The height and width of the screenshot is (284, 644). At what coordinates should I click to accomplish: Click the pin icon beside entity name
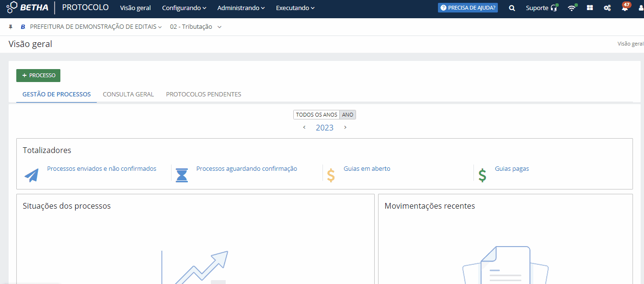click(11, 27)
